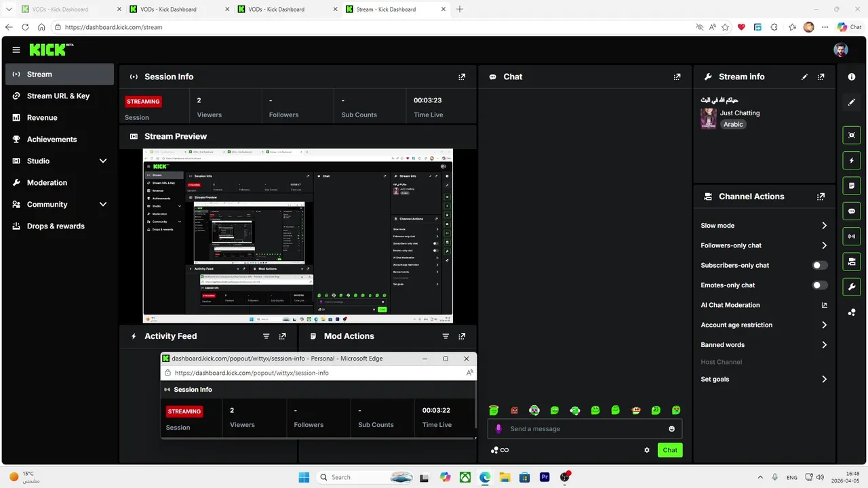Click the Just Chatting category name
The image size is (868, 488).
(x=740, y=113)
